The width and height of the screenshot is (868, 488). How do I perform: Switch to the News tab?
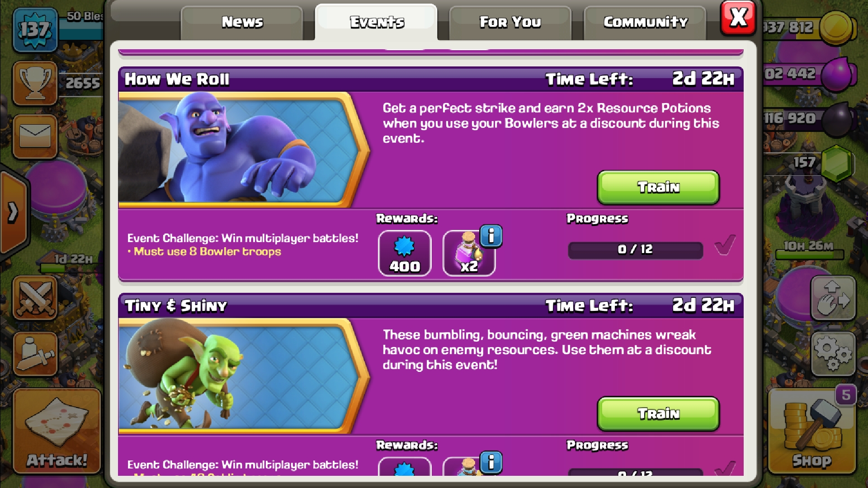242,23
